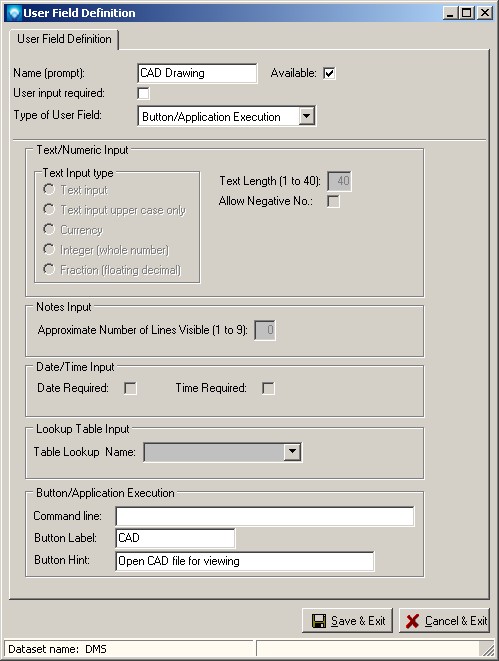Image resolution: width=499 pixels, height=661 pixels.
Task: Click the Cancel & Exit button
Action: [x=444, y=621]
